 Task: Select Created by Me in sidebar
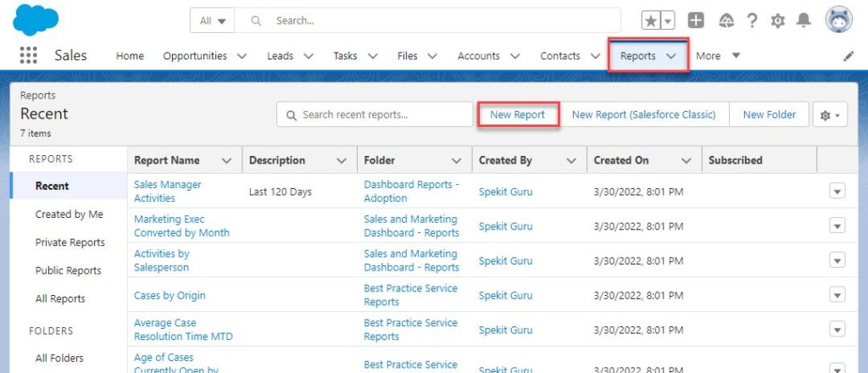[x=70, y=214]
